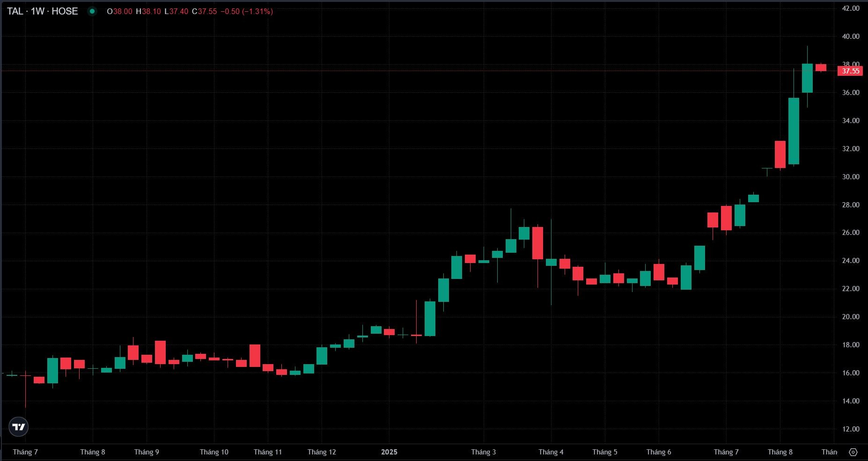Click the 2025 year marker on time axis

pyautogui.click(x=389, y=452)
